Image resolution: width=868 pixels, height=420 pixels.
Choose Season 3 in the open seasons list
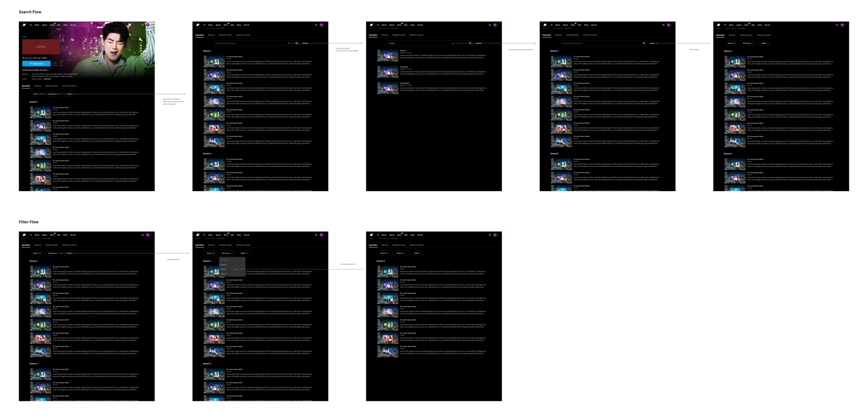(x=224, y=274)
